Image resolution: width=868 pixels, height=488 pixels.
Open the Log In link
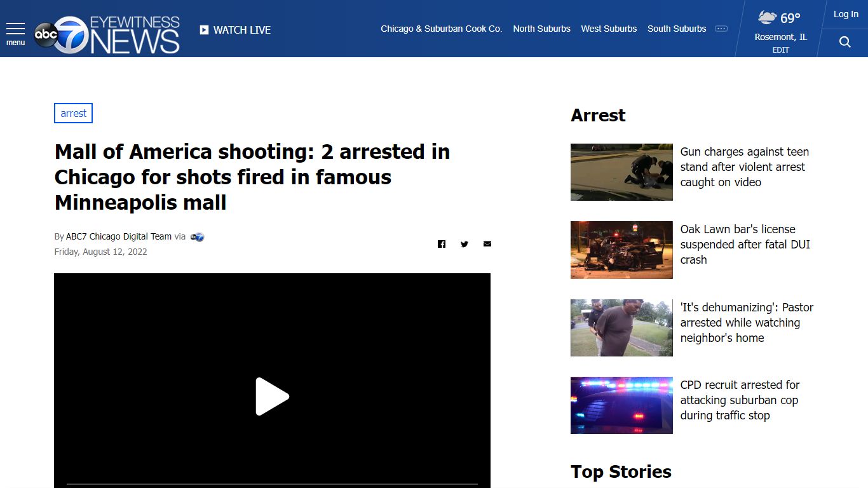846,14
